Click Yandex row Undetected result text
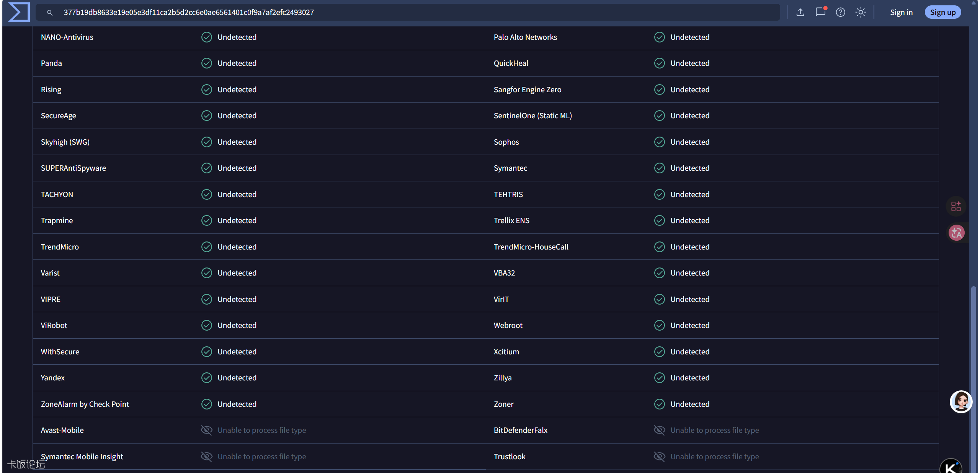 click(237, 378)
